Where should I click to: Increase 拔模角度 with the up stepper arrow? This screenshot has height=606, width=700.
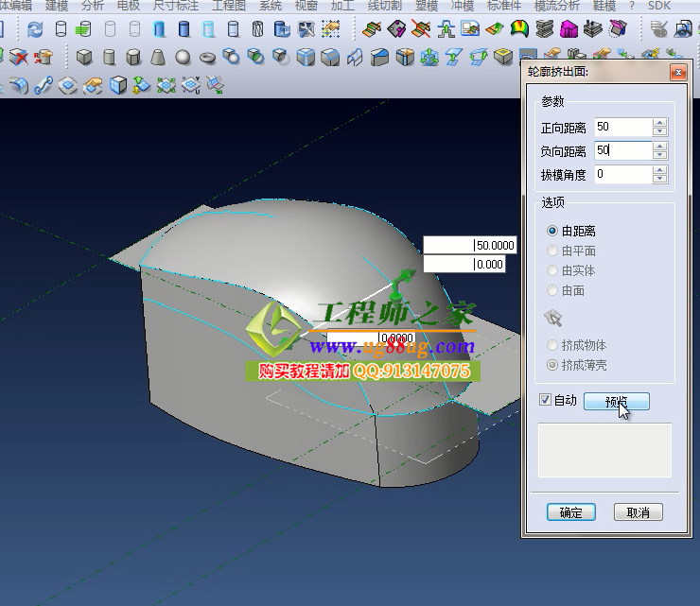[x=660, y=170]
